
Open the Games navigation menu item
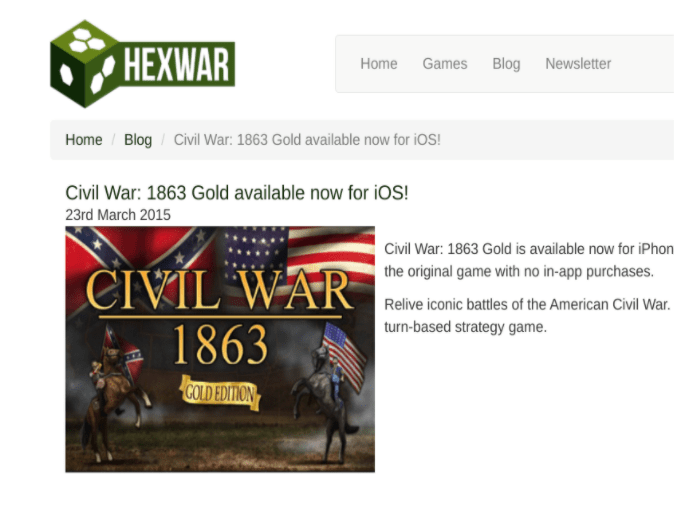(444, 64)
